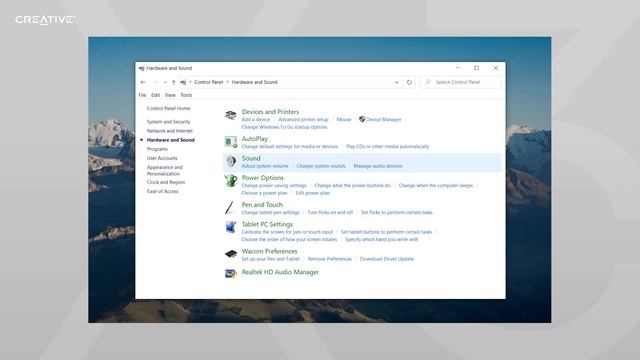Click Adjust system volume
The image size is (640, 360).
265,166
